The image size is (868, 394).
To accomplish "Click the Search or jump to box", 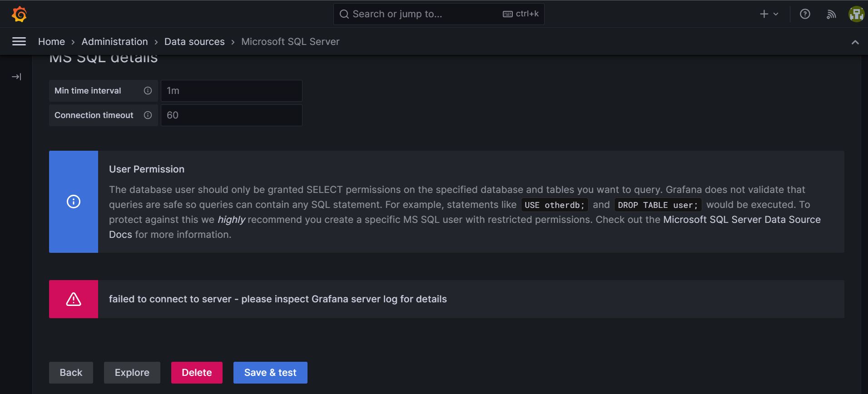I will (439, 14).
